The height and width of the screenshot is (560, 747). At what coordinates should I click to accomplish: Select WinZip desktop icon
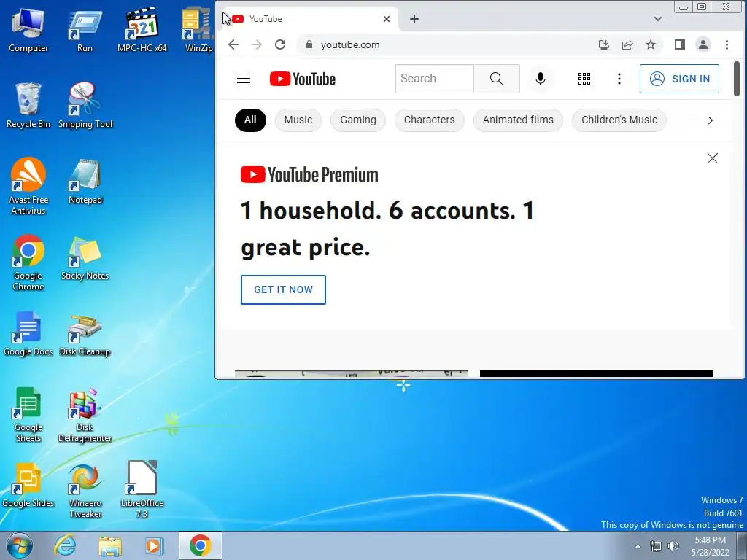point(198,29)
